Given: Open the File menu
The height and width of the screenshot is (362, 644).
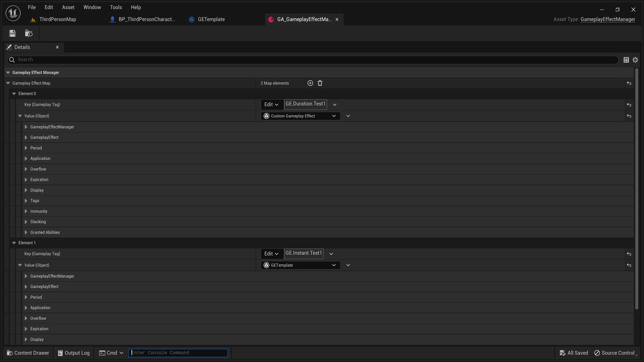Looking at the screenshot, I should coord(32,7).
